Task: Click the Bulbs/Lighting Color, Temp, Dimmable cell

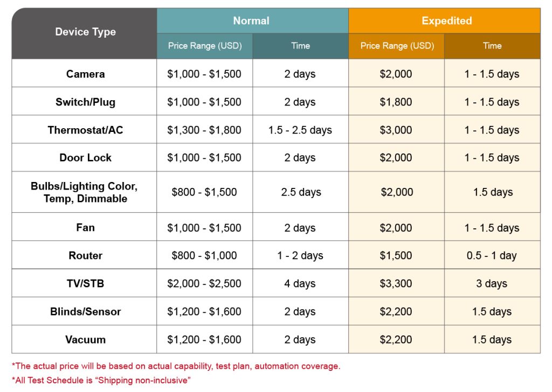Action: 85,192
